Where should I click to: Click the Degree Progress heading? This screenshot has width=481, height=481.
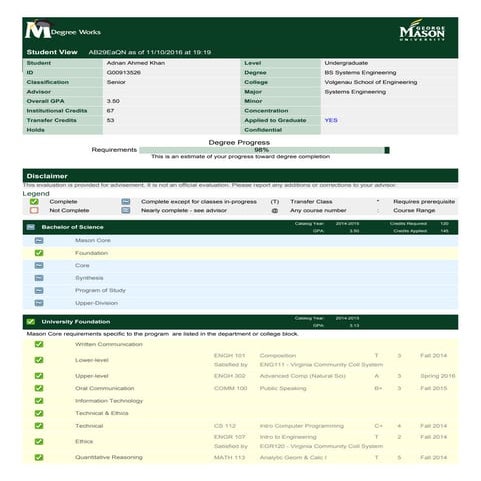[239, 142]
